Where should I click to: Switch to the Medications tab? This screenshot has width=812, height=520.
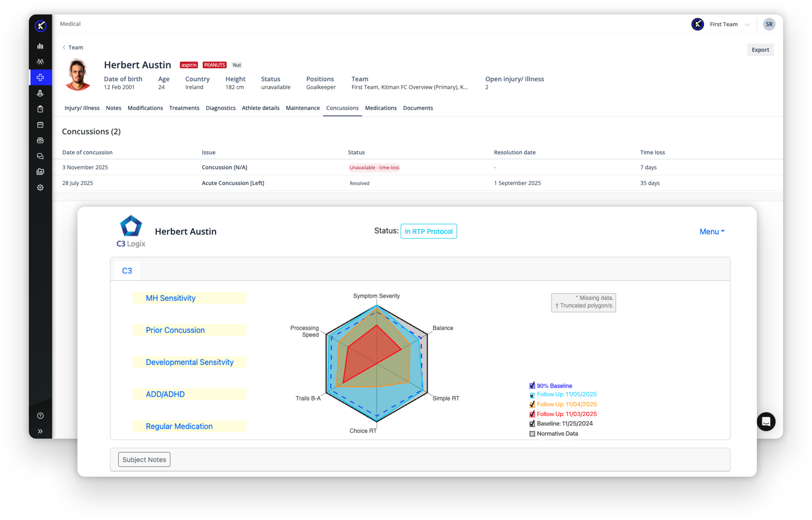(x=381, y=108)
